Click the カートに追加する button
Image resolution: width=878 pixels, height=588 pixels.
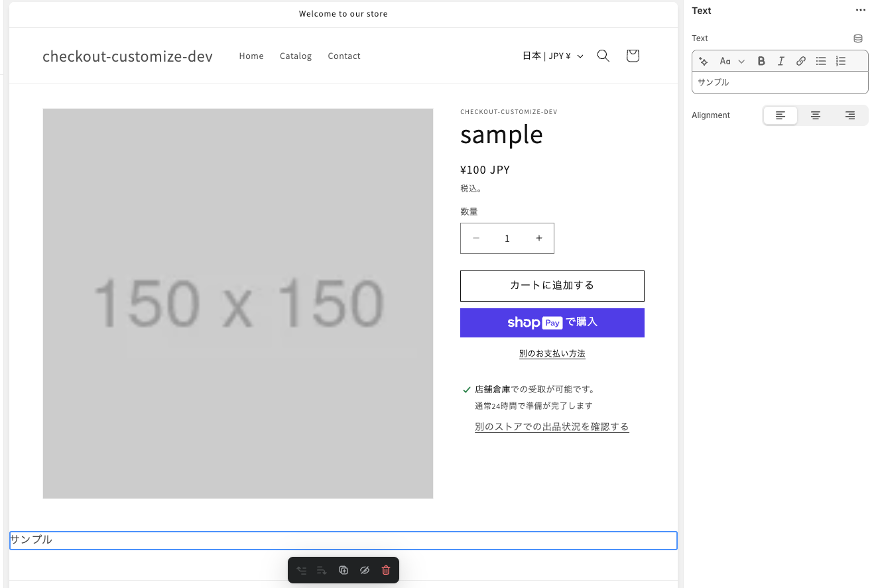pyautogui.click(x=552, y=286)
